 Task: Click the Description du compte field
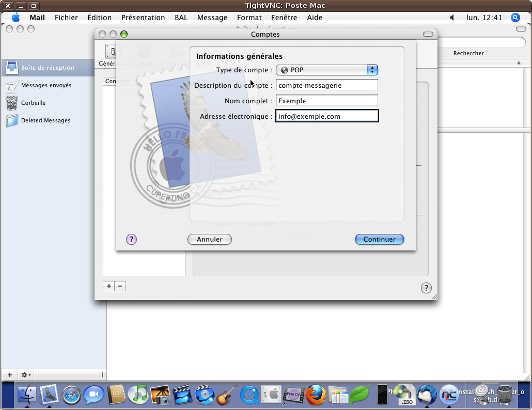coord(327,85)
